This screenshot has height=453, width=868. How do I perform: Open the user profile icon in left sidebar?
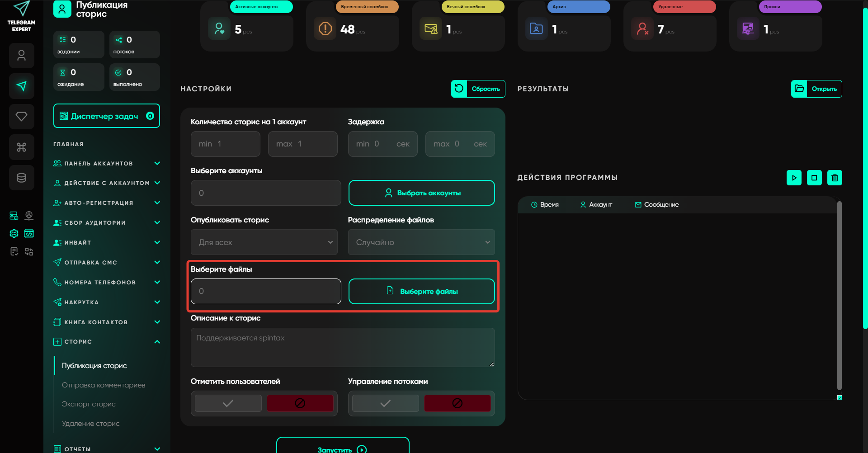point(21,56)
